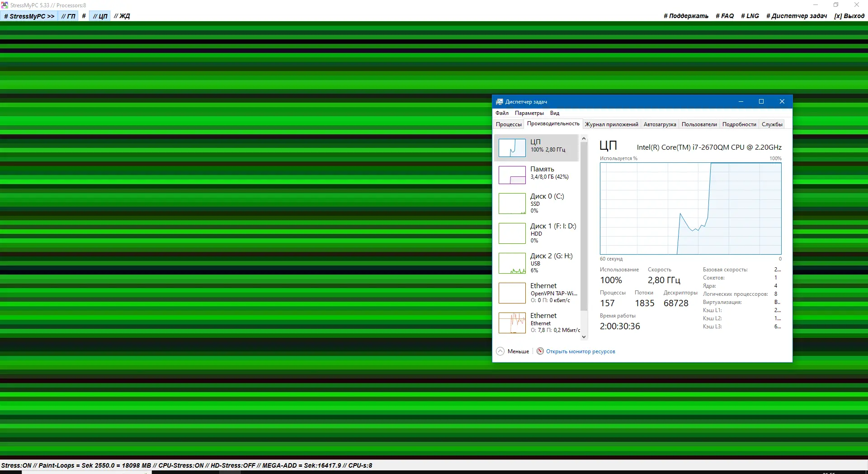Select the CPU (ЦП) performance thumbnail
This screenshot has height=474, width=868.
[x=512, y=148]
